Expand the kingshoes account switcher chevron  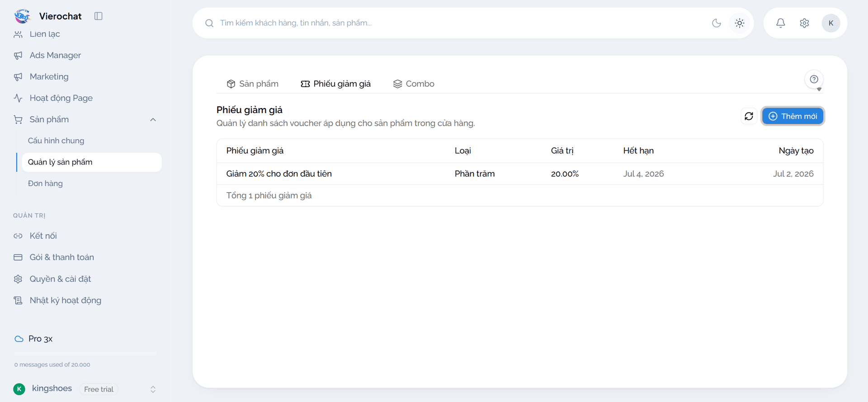[x=153, y=389]
